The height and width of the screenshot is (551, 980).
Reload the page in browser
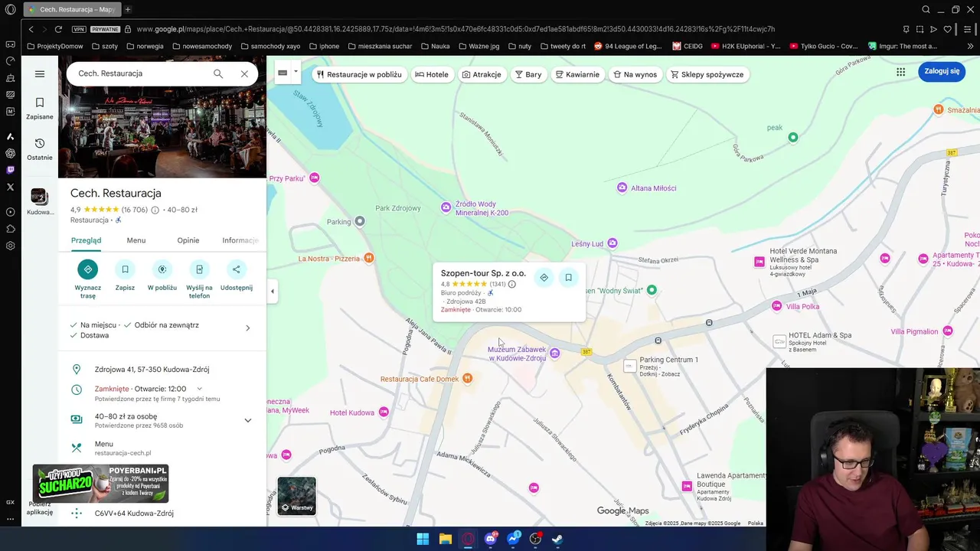tap(58, 29)
